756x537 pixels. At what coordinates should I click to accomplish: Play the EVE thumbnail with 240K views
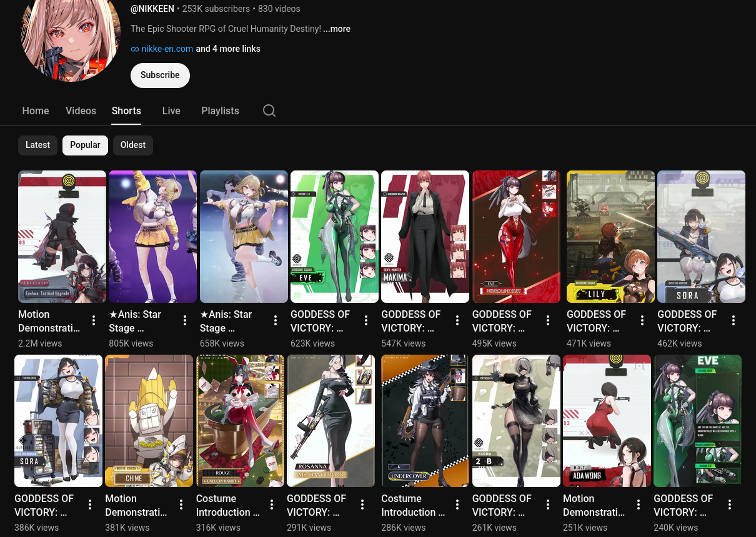tap(697, 421)
